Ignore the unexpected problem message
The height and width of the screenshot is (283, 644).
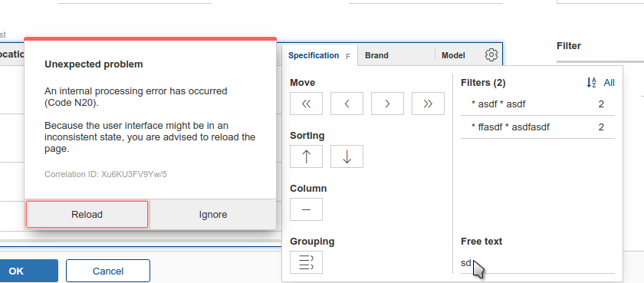[213, 215]
